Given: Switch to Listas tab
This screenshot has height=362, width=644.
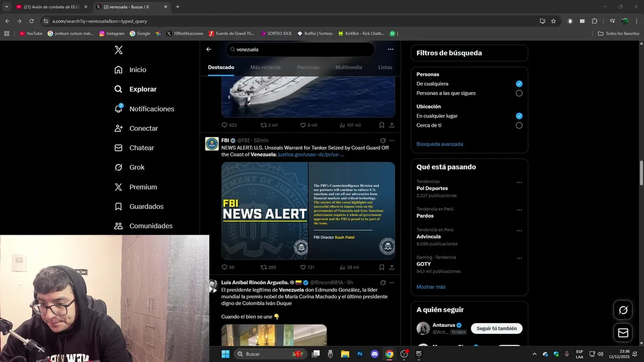Looking at the screenshot, I should 385,67.
